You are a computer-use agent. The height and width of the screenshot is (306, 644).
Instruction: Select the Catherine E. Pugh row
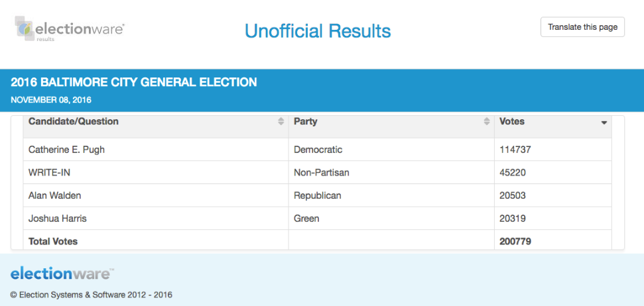pyautogui.click(x=66, y=150)
